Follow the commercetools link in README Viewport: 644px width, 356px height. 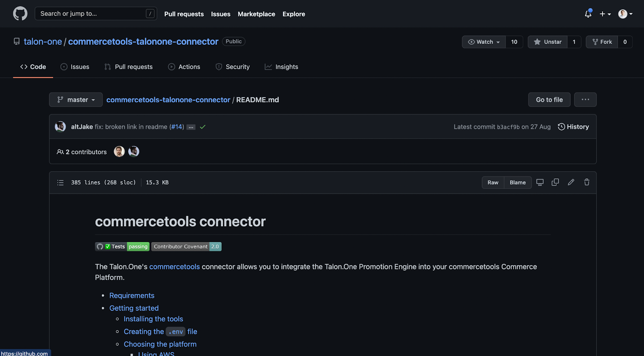[175, 267]
